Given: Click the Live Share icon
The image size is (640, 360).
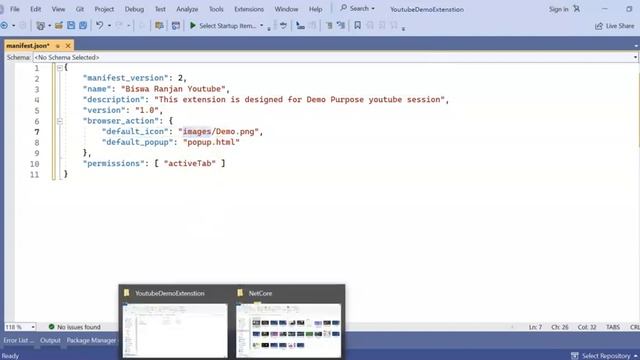Looking at the screenshot, I should point(599,26).
